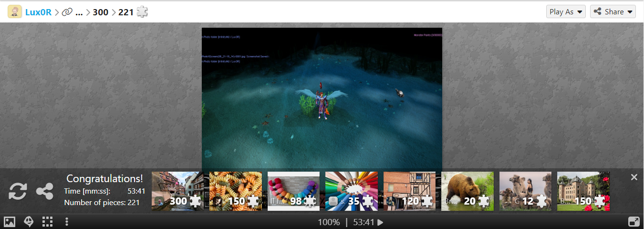Click the share icon beside Congratulations
Image resolution: width=644 pixels, height=229 pixels.
(x=45, y=191)
